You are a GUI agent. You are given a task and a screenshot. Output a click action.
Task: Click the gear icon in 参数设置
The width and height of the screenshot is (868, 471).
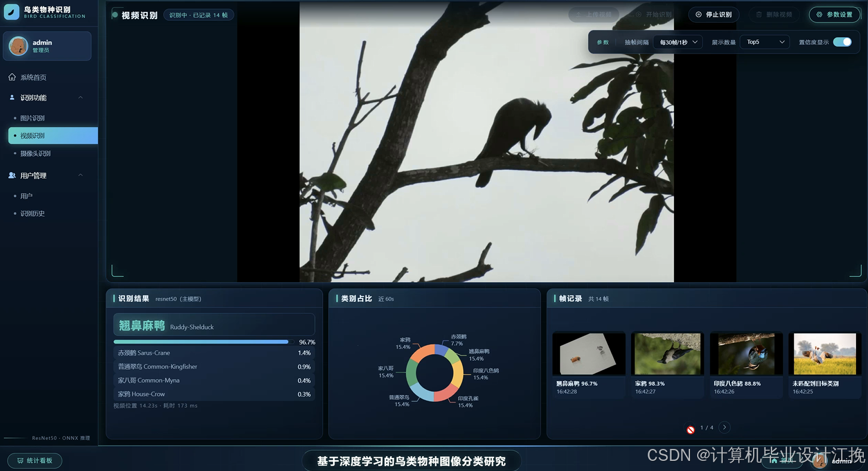click(x=820, y=14)
